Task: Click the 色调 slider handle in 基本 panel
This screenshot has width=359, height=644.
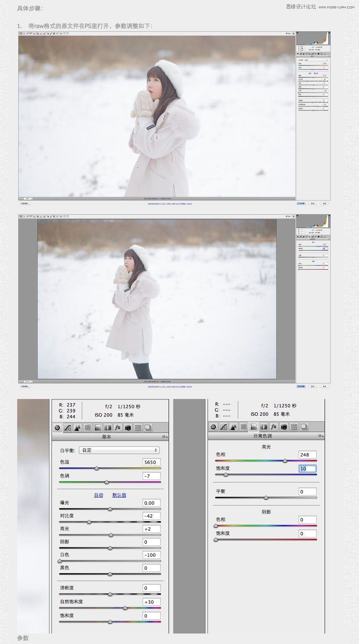Action: [x=107, y=482]
